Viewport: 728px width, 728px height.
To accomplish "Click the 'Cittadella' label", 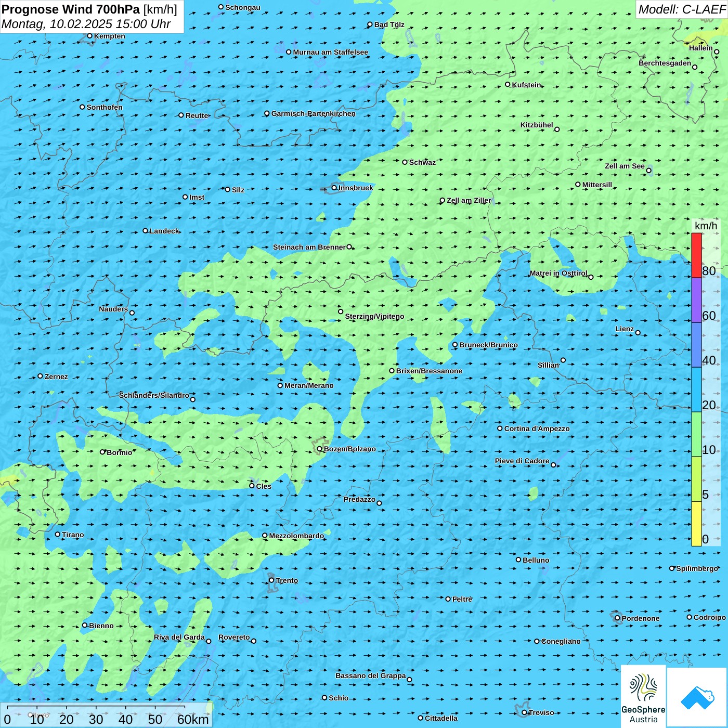I will pyautogui.click(x=441, y=718).
